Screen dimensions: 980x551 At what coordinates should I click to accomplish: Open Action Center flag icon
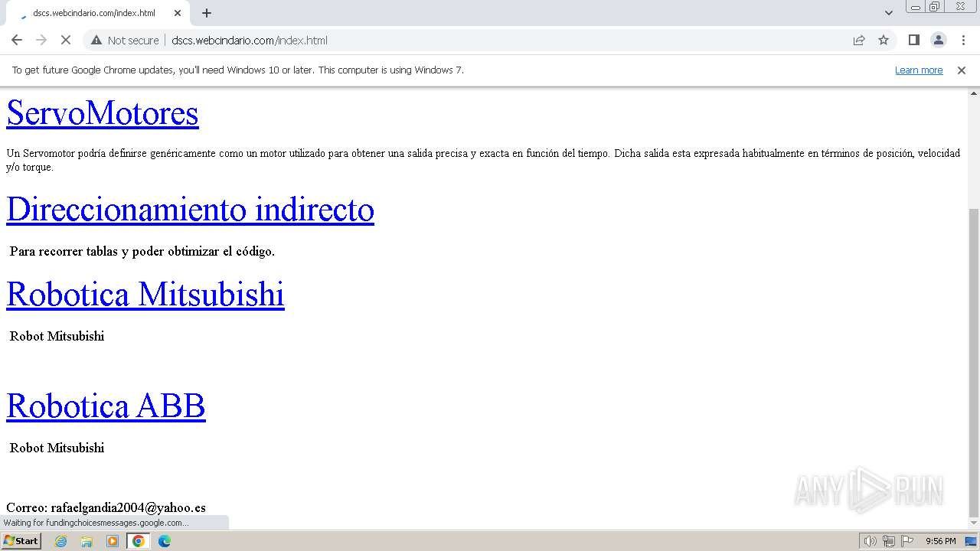[x=907, y=541]
